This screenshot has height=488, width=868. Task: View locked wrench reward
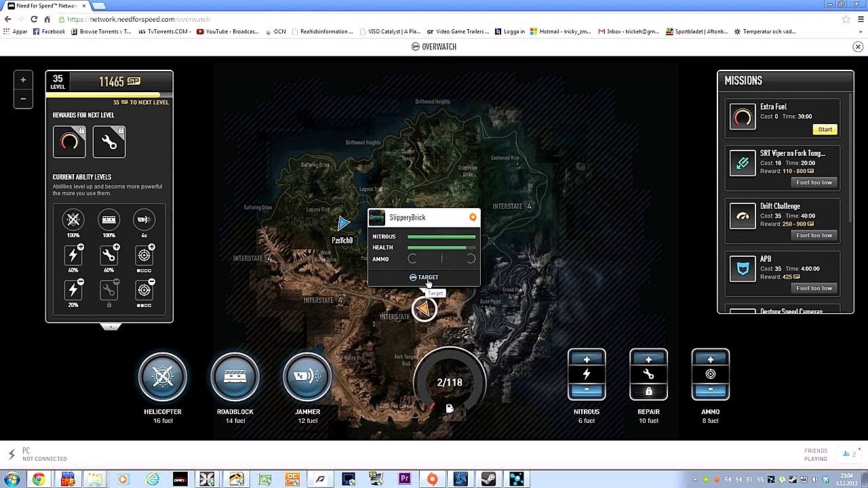pos(109,142)
